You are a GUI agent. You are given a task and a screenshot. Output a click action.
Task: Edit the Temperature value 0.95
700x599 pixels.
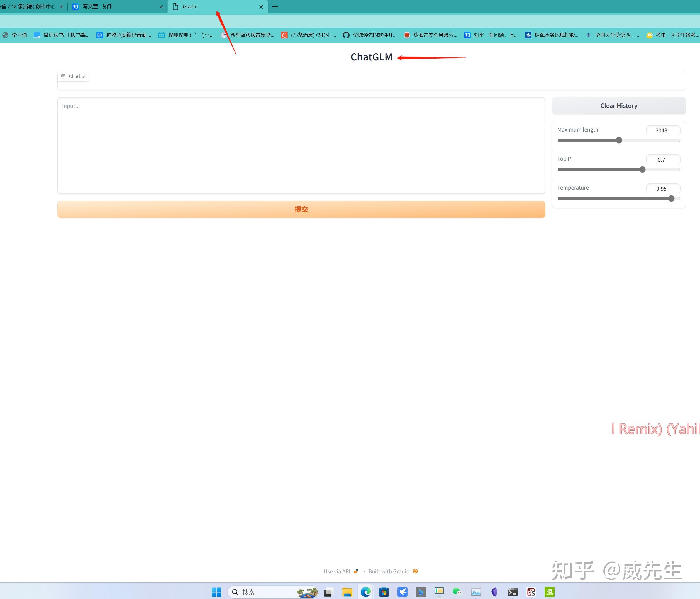663,189
